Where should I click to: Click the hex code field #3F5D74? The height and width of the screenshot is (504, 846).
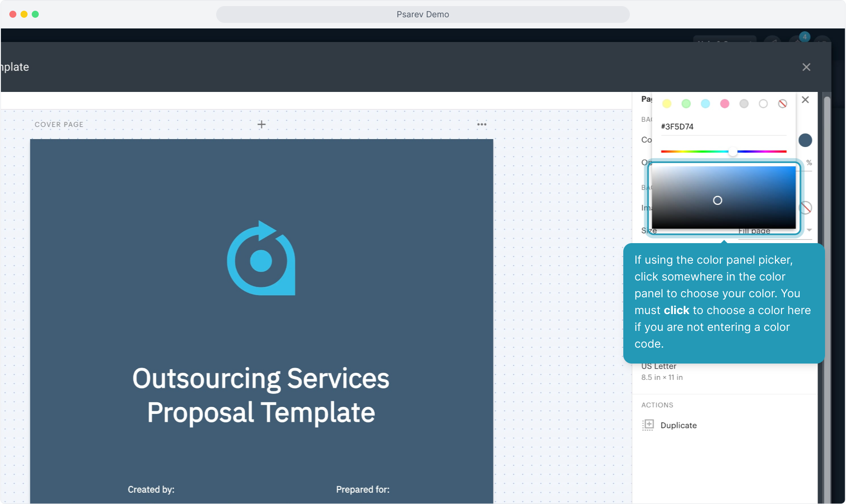[723, 126]
